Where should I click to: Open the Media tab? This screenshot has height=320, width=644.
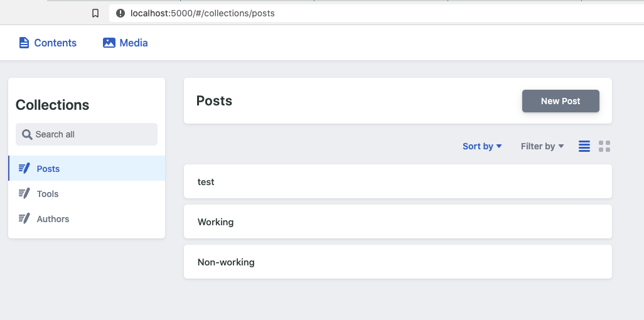point(126,43)
